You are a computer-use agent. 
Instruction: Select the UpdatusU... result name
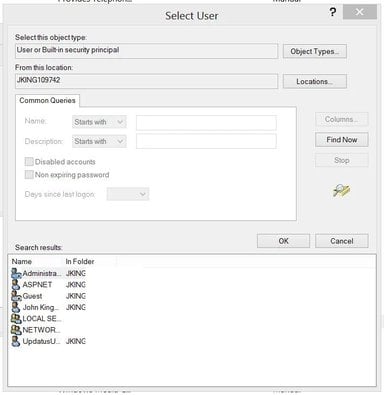[x=42, y=341]
